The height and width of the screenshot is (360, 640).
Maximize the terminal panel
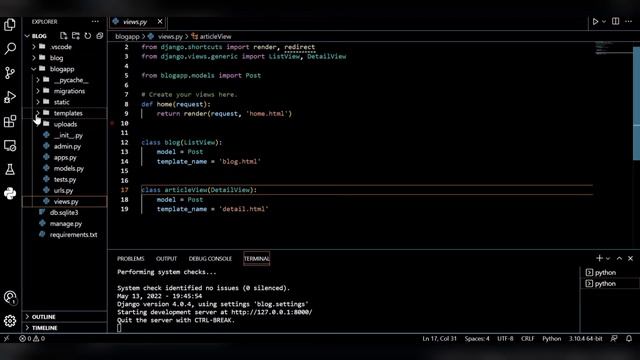(619, 258)
